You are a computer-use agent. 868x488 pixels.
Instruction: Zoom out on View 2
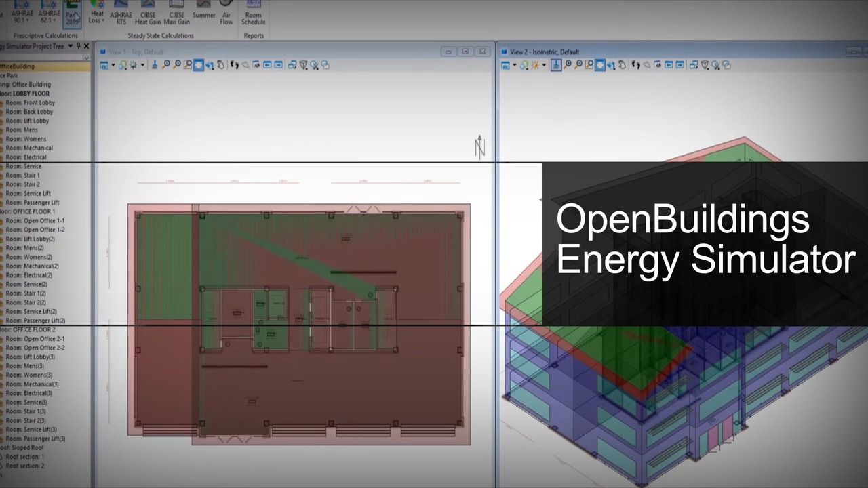[x=578, y=65]
